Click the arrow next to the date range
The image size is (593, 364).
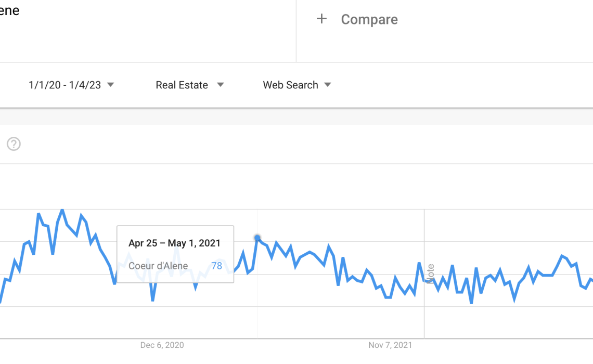point(110,85)
